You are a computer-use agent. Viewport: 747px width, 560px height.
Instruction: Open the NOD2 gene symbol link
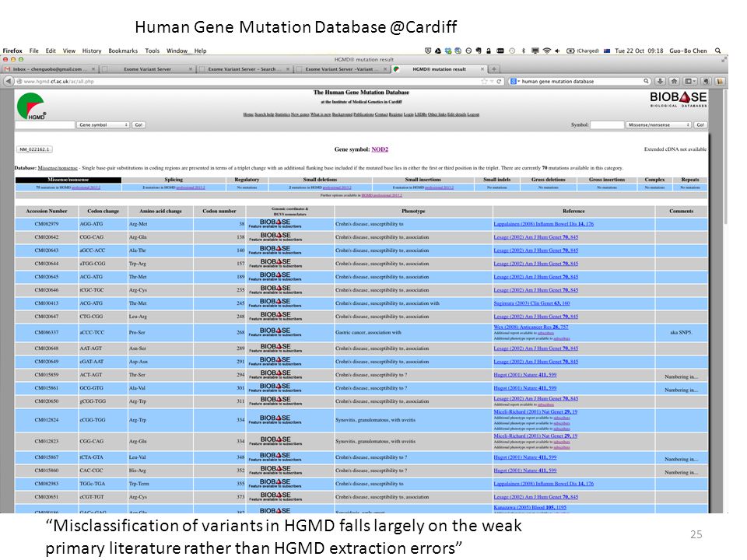(x=380, y=149)
